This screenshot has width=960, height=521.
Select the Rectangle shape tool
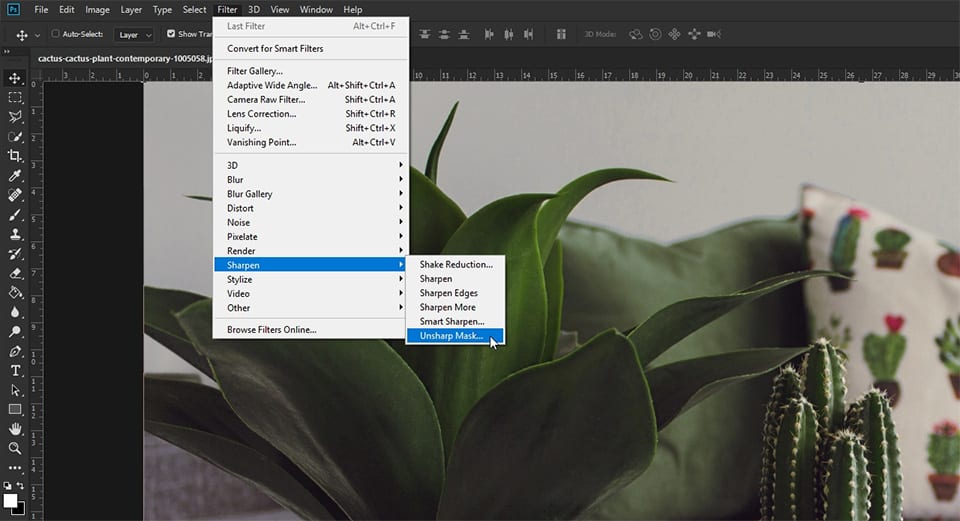point(15,410)
